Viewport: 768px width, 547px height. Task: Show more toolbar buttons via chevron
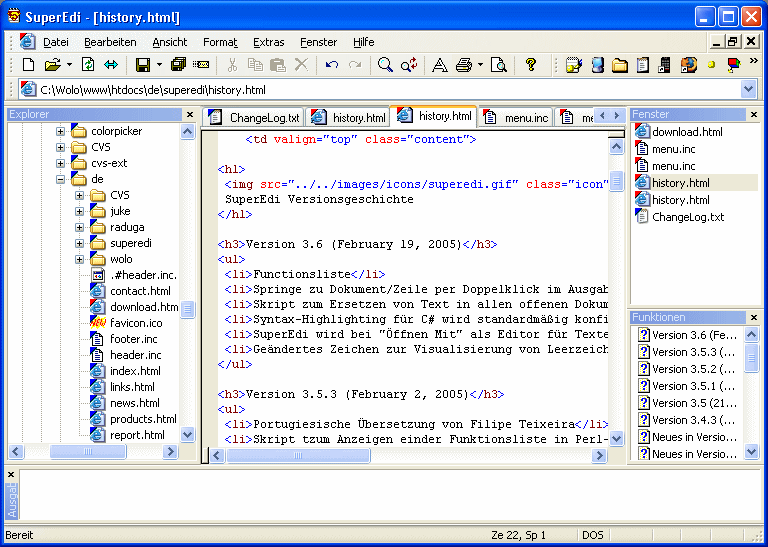(754, 61)
